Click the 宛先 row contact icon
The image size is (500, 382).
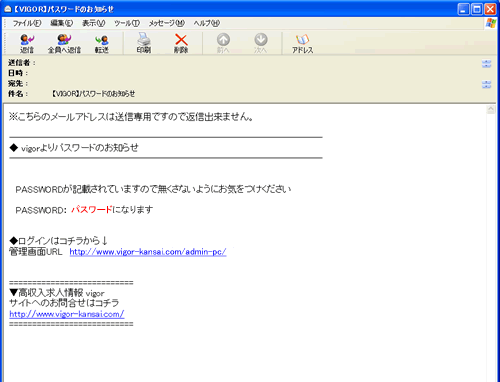[487, 85]
